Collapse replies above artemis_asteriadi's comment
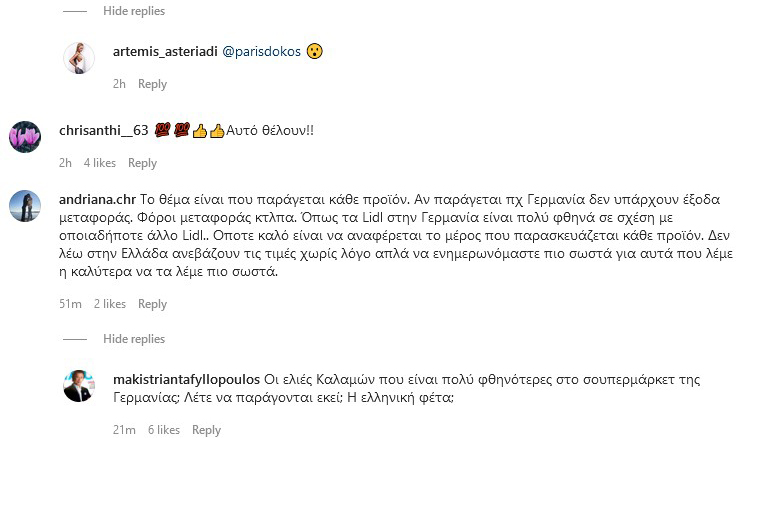 (133, 11)
